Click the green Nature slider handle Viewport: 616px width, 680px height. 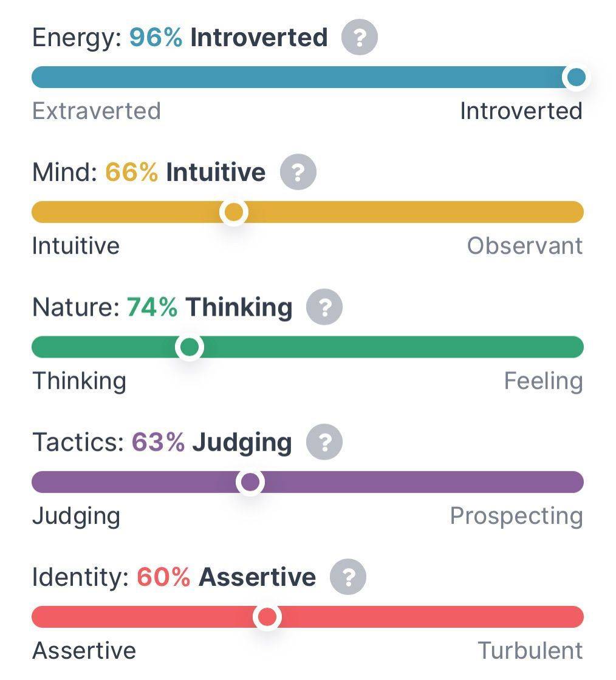click(x=190, y=347)
